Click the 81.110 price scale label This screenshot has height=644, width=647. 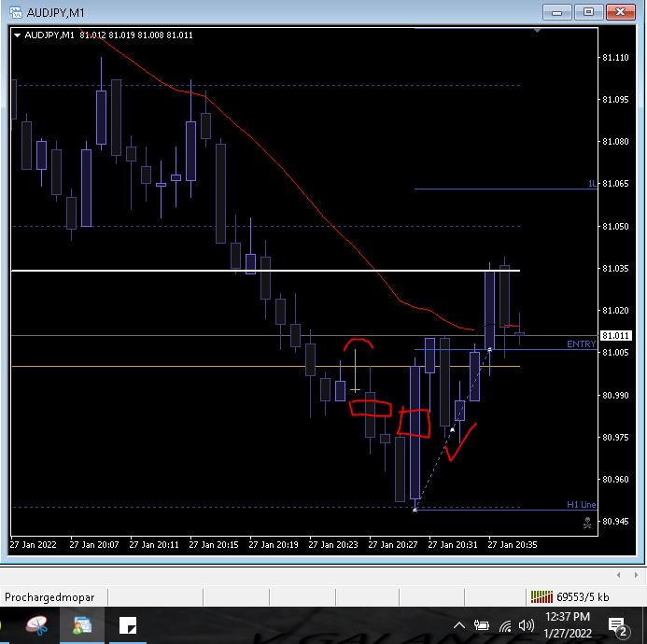pos(615,58)
